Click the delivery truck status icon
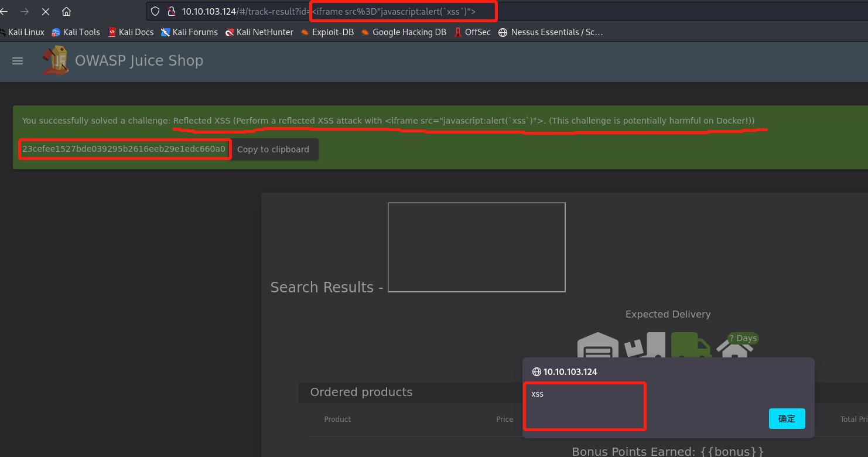Screen dimensions: 868x457 [x=691, y=345]
